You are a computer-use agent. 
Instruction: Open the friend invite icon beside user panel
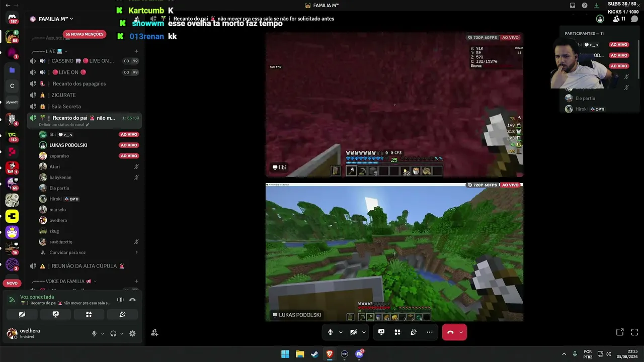[154, 332]
